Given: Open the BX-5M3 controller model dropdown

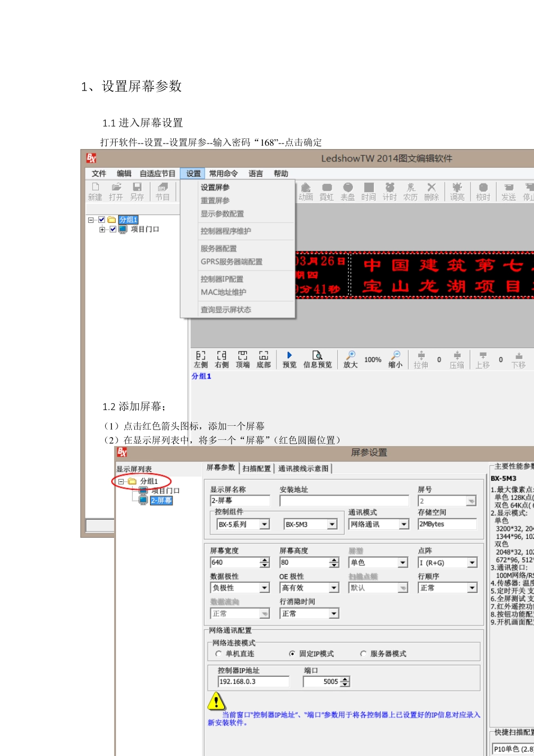Looking at the screenshot, I should [332, 524].
